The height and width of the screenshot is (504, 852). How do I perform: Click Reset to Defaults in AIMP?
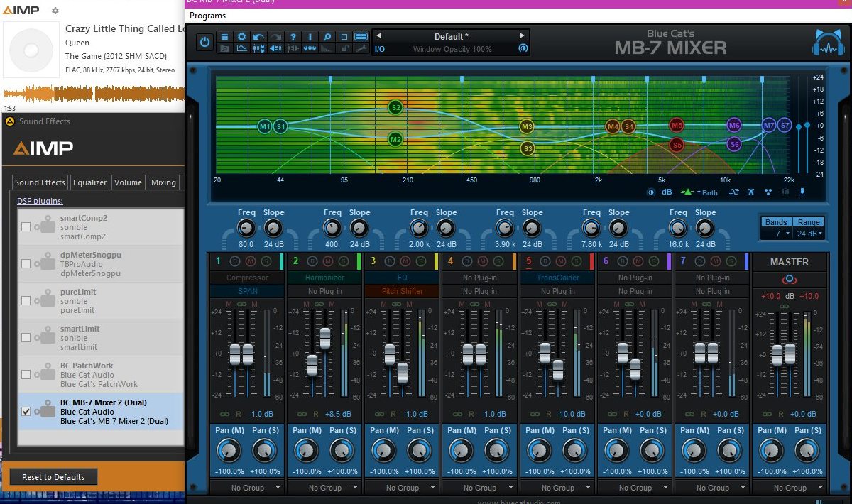[x=53, y=477]
